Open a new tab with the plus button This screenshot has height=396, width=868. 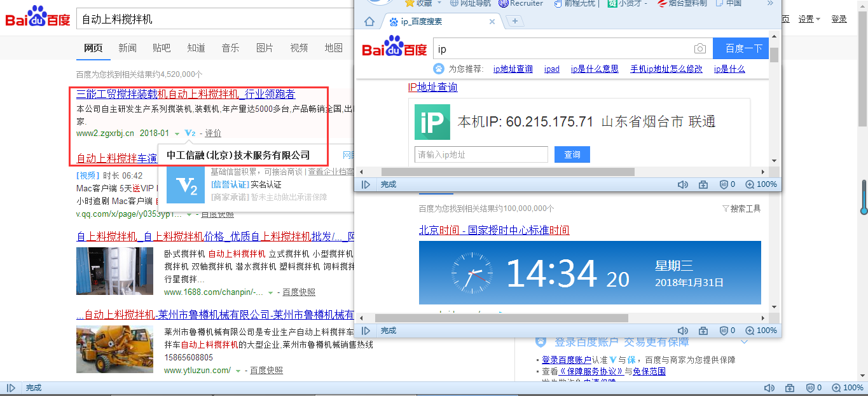tap(514, 22)
